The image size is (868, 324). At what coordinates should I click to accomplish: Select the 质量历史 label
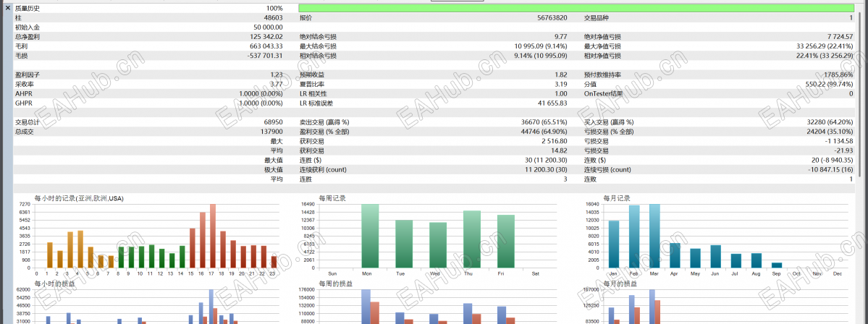click(x=27, y=8)
